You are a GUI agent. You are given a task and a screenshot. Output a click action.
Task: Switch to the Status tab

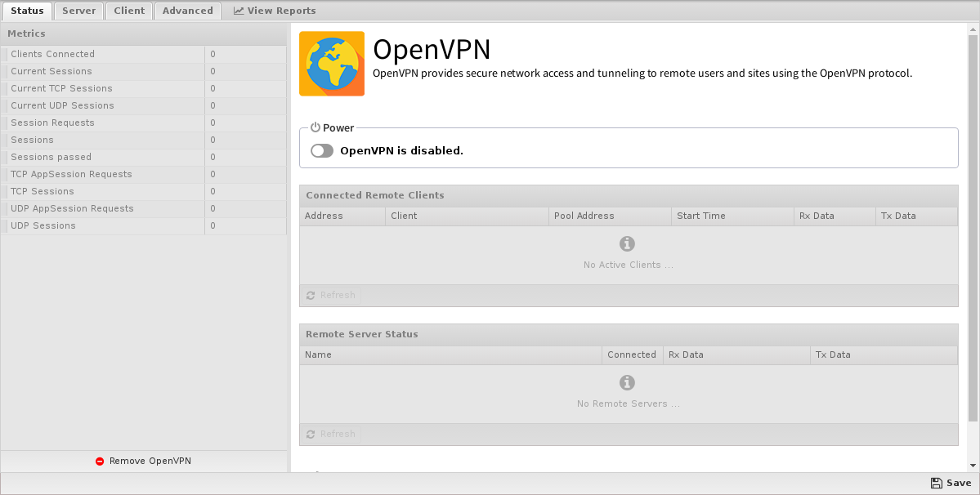click(x=28, y=11)
